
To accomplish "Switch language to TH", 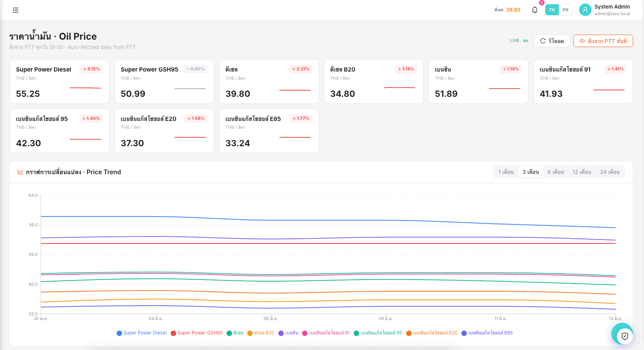I will point(552,10).
